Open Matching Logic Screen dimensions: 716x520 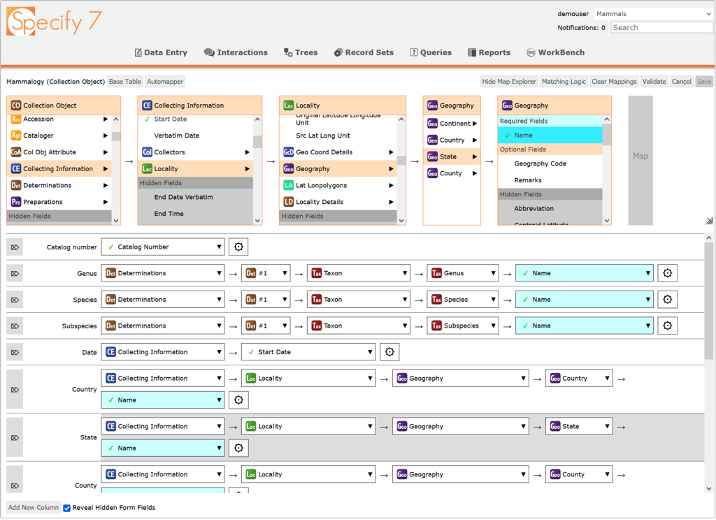click(x=563, y=82)
